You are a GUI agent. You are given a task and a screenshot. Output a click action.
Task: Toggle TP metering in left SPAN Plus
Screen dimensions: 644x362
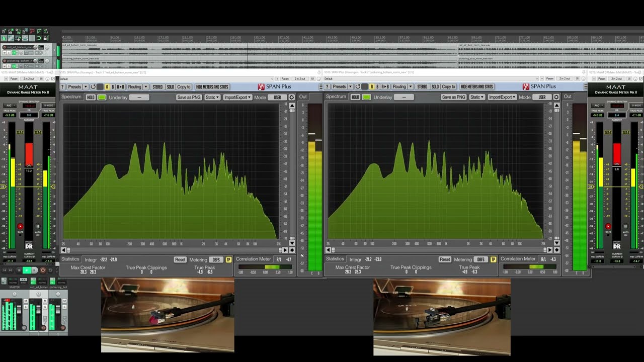228,259
